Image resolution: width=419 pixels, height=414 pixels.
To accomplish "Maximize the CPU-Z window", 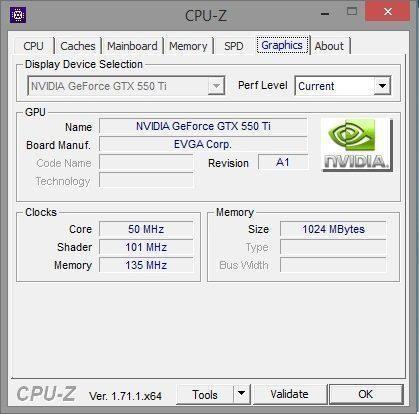I will 352,12.
